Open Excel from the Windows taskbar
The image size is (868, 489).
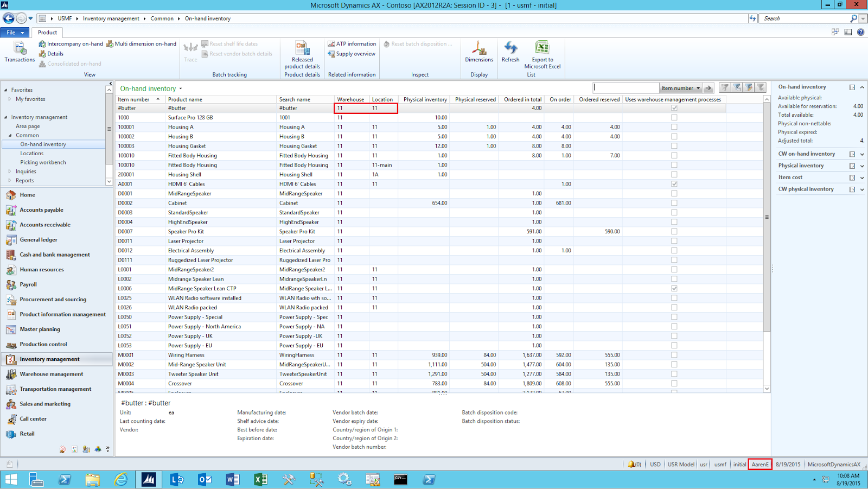[260, 479]
